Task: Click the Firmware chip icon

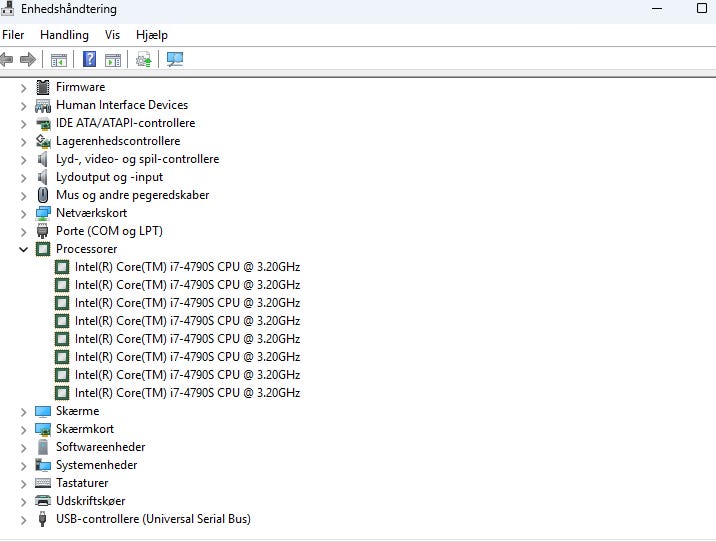Action: pos(43,87)
